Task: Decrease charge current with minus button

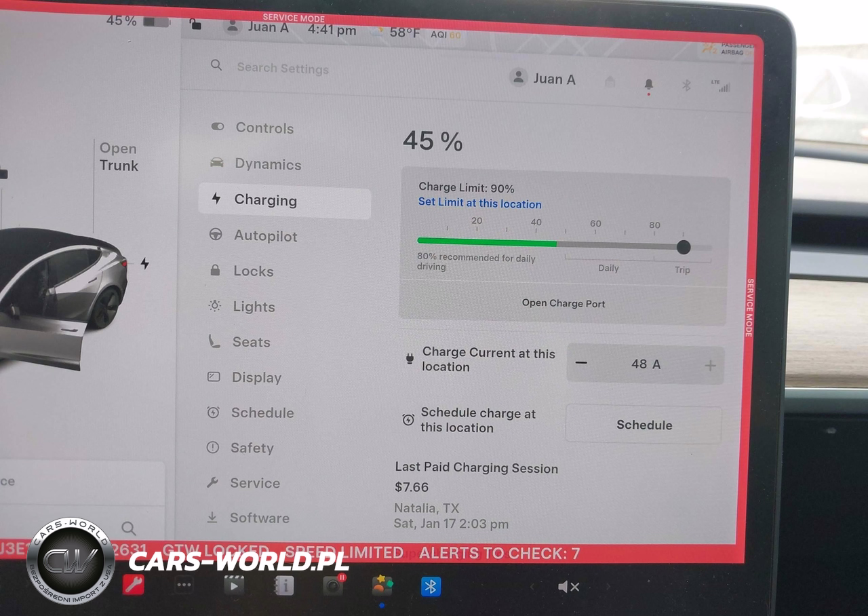Action: tap(581, 364)
